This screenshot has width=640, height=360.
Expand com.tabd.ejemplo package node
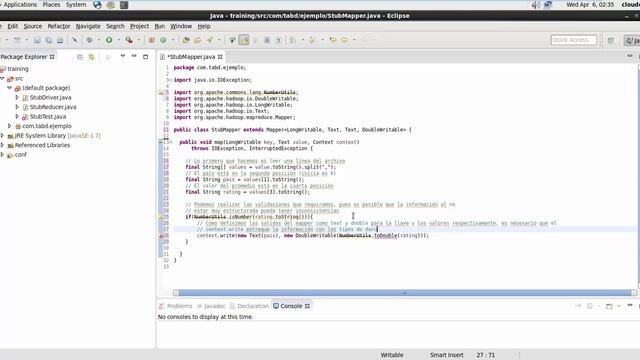coord(9,126)
